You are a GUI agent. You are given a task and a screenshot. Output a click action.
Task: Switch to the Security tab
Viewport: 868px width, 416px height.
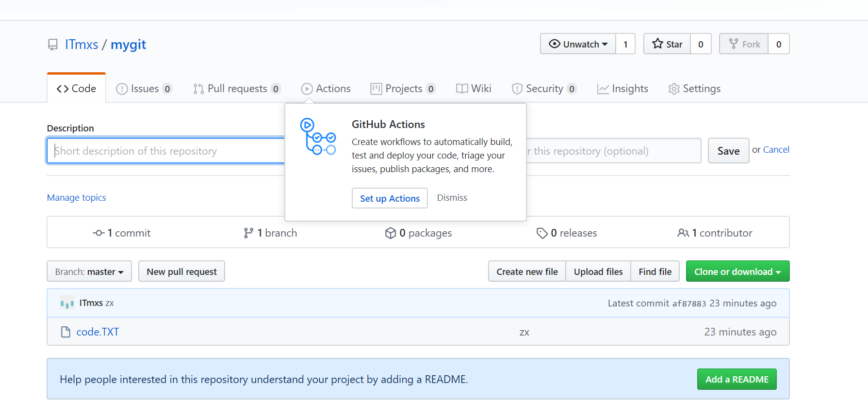pyautogui.click(x=544, y=89)
